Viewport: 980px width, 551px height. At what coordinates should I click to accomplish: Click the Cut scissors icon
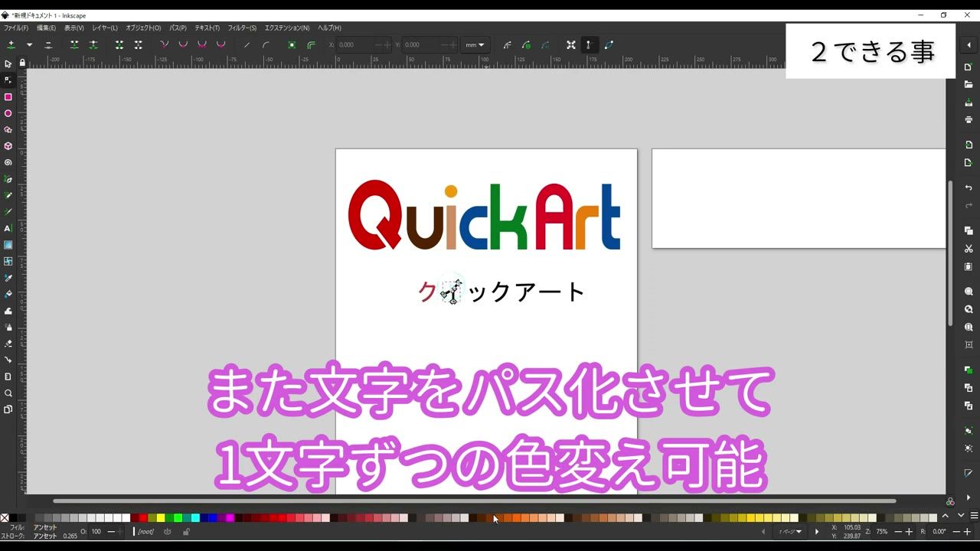(x=969, y=249)
